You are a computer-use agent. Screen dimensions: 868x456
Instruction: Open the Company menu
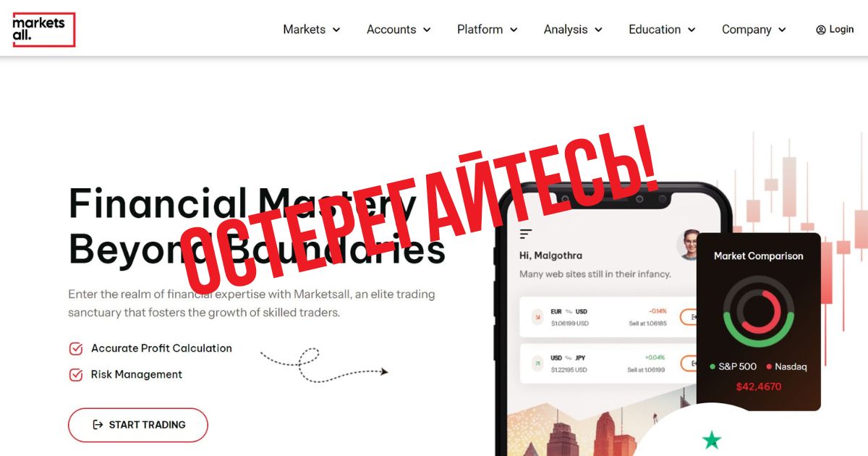tap(754, 30)
